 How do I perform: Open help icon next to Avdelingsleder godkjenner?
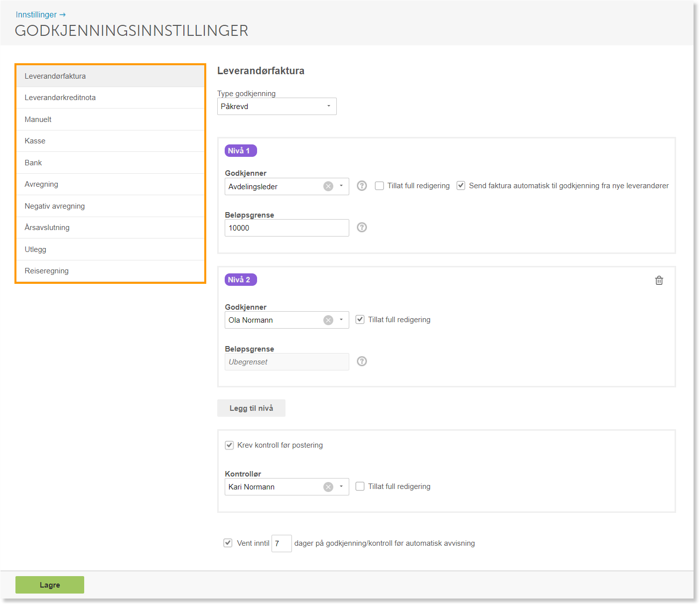362,186
